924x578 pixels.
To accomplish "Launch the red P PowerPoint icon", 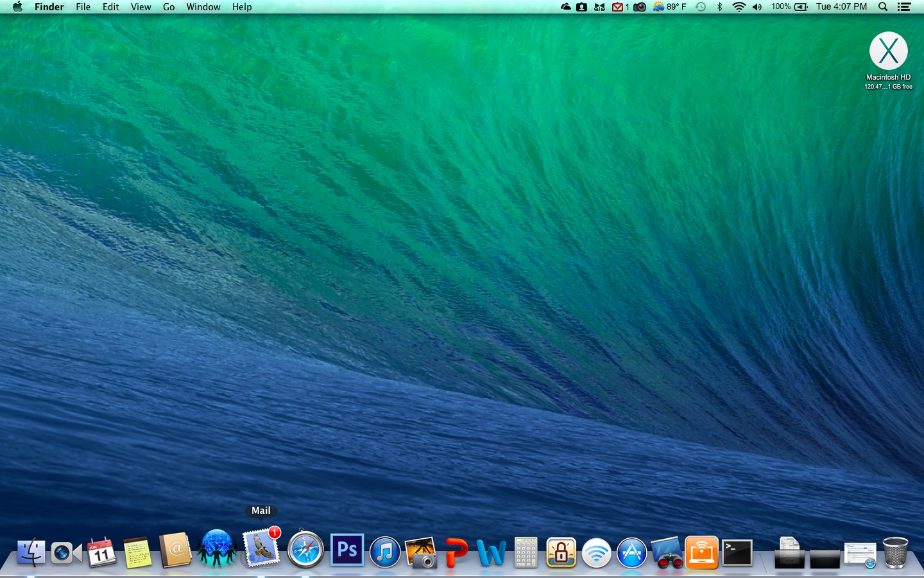I will click(456, 553).
